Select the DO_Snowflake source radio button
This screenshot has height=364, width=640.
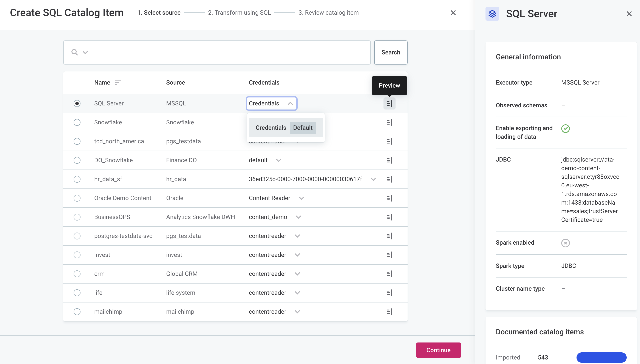(77, 160)
